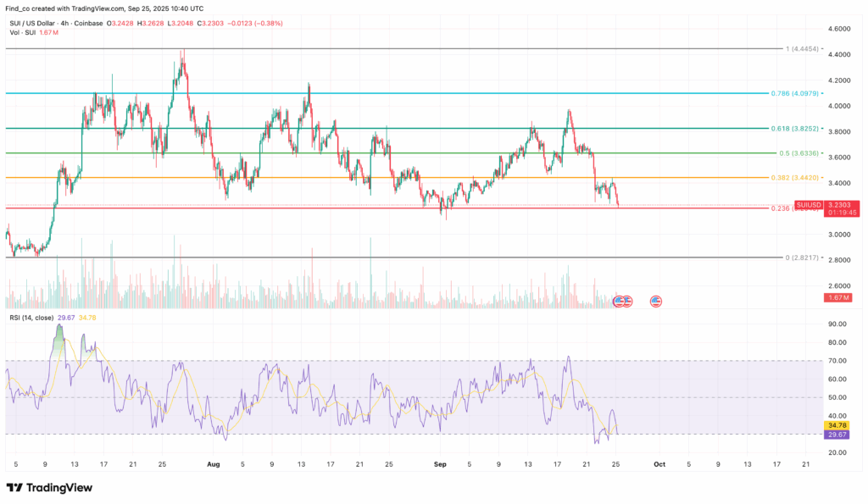Select the Sep label on the time axis
The width and height of the screenshot is (868, 504).
coord(439,464)
